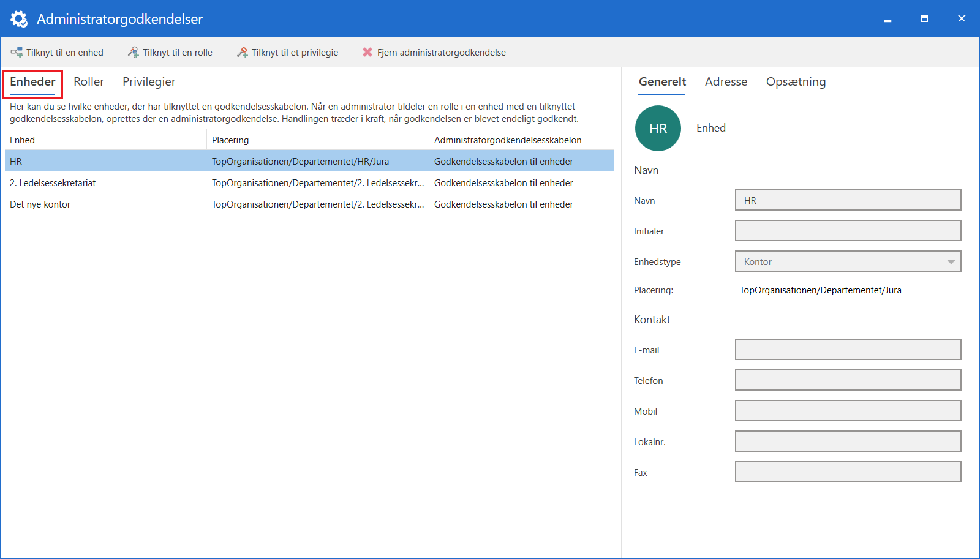Click the round HR avatar icon
This screenshot has height=559, width=980.
click(658, 129)
